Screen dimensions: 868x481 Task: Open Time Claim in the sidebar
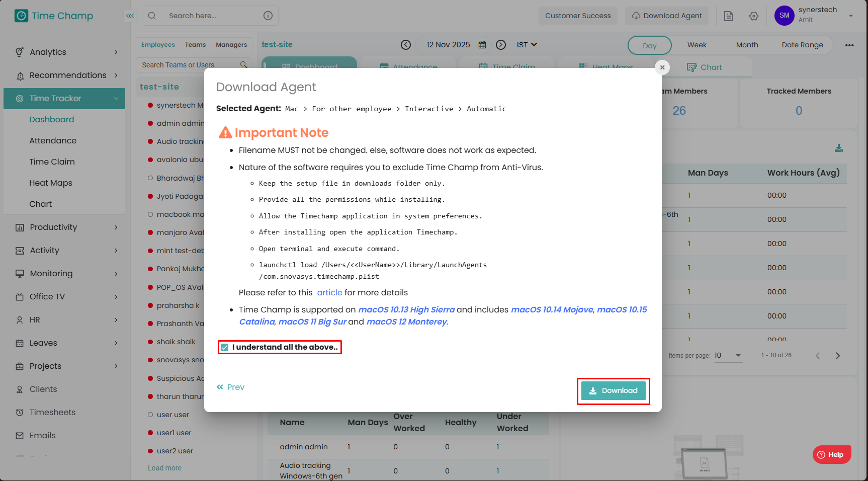52,162
